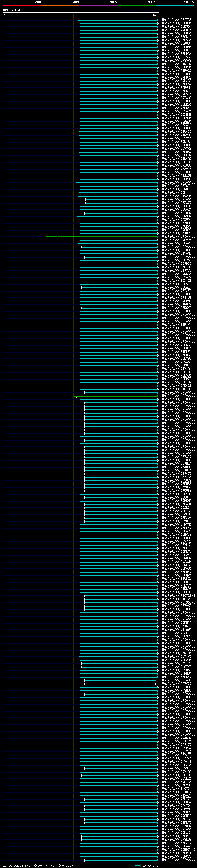Viewport: 197px width, 868px height.
Task: Select hit label UniRef100_A1CF80
Action: [x=177, y=592]
